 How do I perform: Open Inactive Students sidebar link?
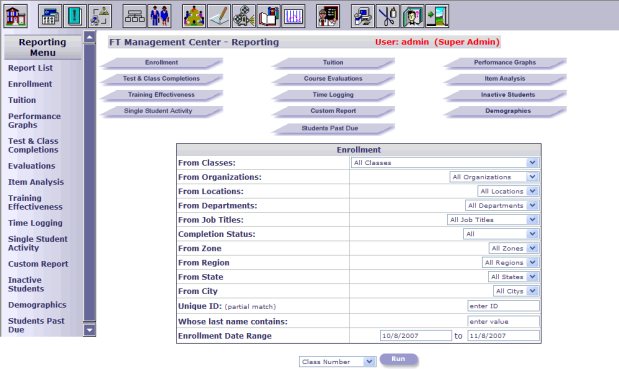tap(26, 285)
